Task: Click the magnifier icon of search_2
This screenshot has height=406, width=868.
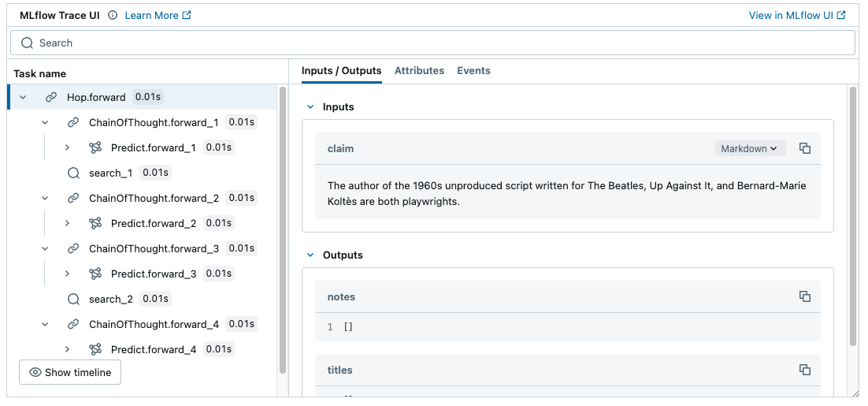Action: pos(73,299)
